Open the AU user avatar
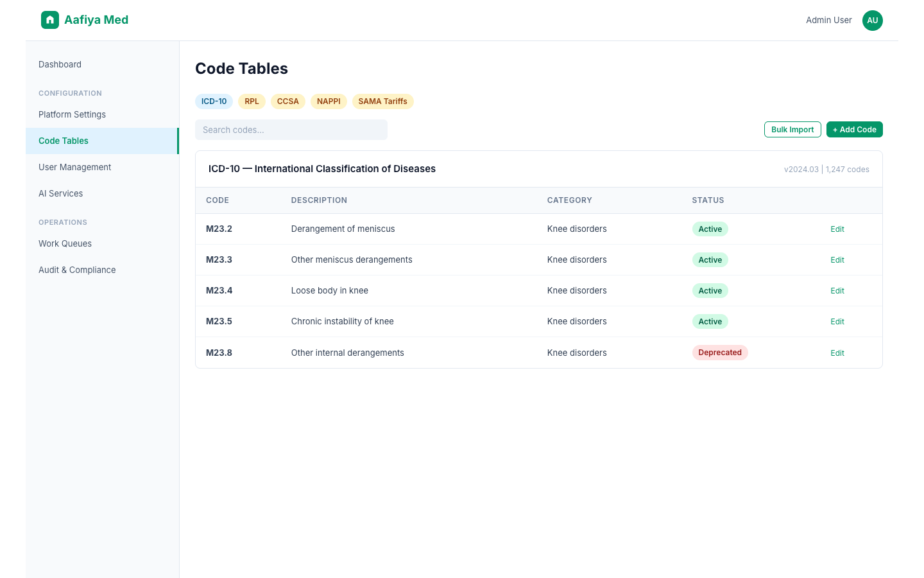 (873, 21)
